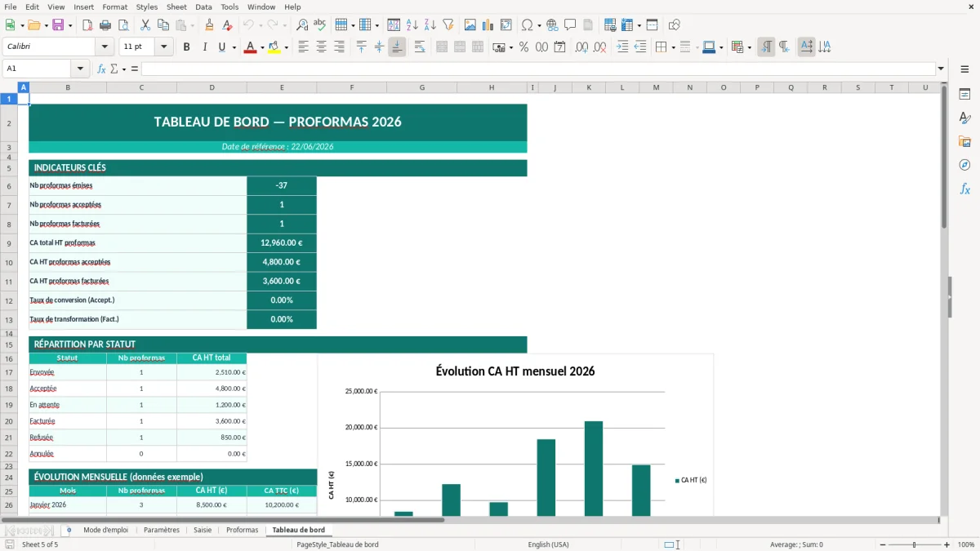This screenshot has height=551, width=980.
Task: Open Find and Replace
Action: pyautogui.click(x=302, y=25)
